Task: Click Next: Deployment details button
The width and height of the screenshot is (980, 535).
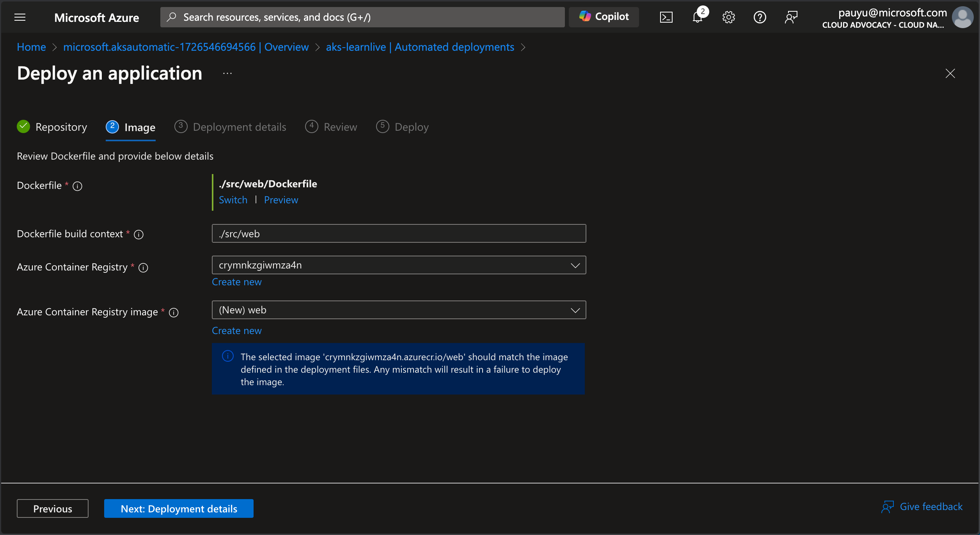Action: click(179, 508)
